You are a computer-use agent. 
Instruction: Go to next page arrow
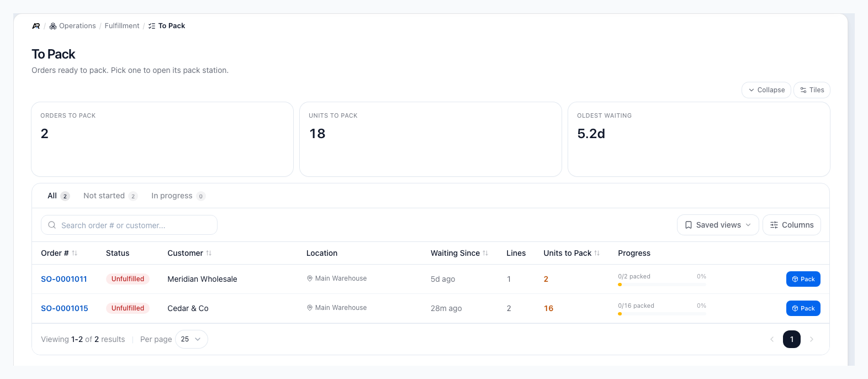coord(812,339)
